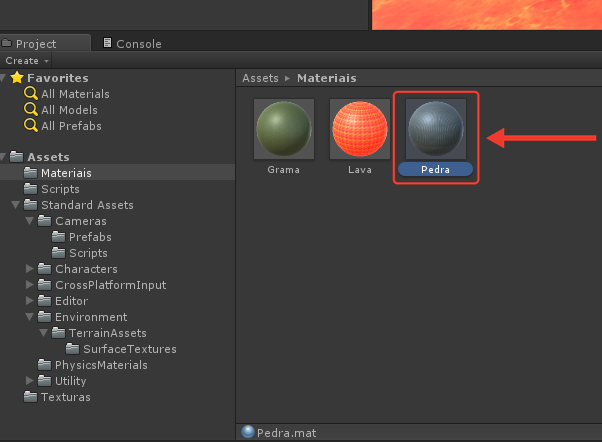602x442 pixels.
Task: Select the PhysicsMaterials folder label
Action: coord(101,365)
